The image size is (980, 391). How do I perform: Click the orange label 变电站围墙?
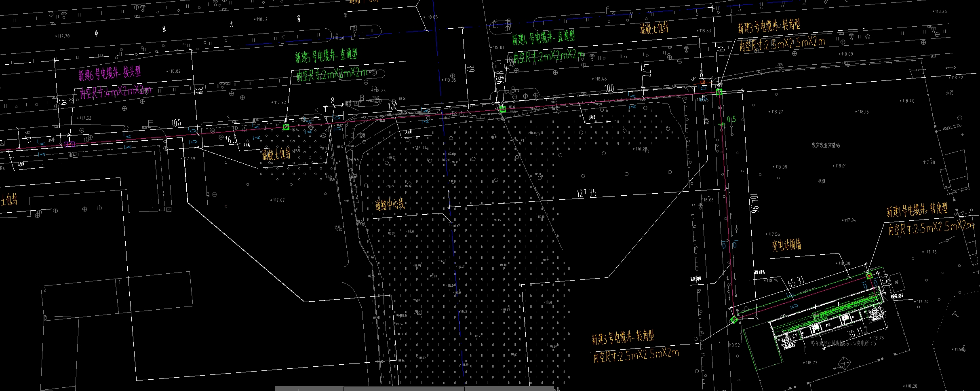[x=786, y=245]
